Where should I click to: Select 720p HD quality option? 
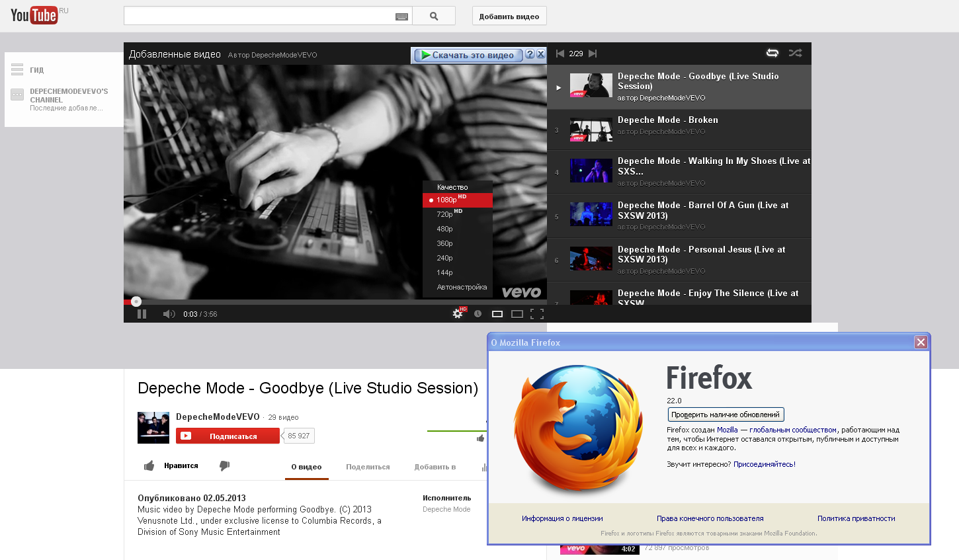[445, 214]
